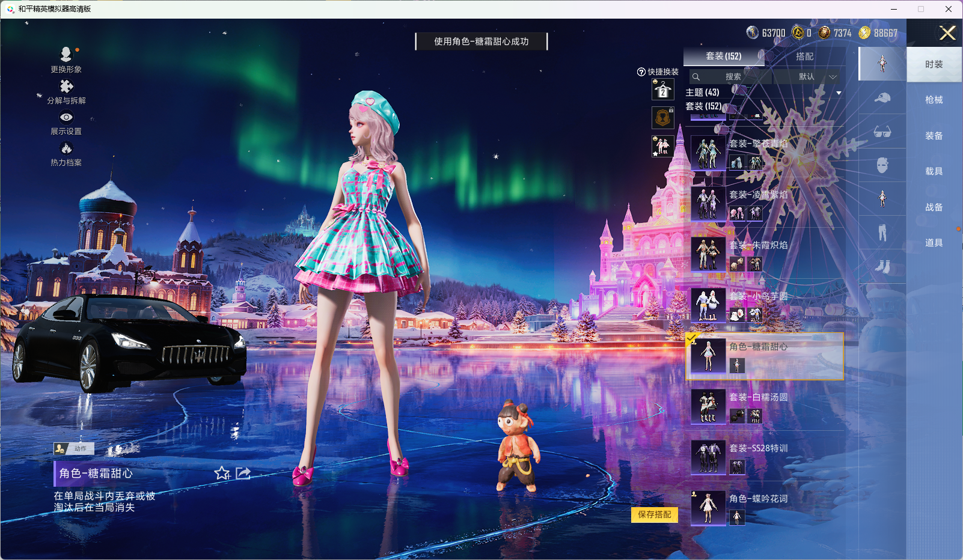Switch to the 搭配 tab
The image size is (963, 560).
point(804,56)
